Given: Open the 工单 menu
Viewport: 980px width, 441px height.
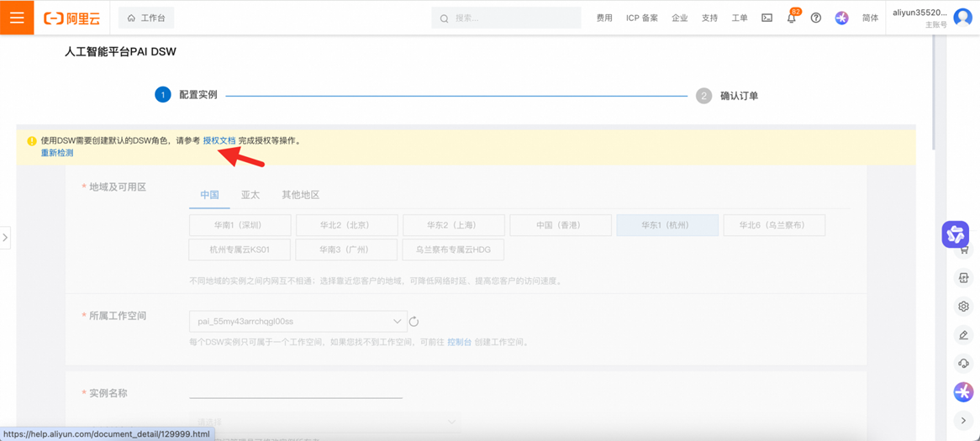Looking at the screenshot, I should (x=740, y=18).
